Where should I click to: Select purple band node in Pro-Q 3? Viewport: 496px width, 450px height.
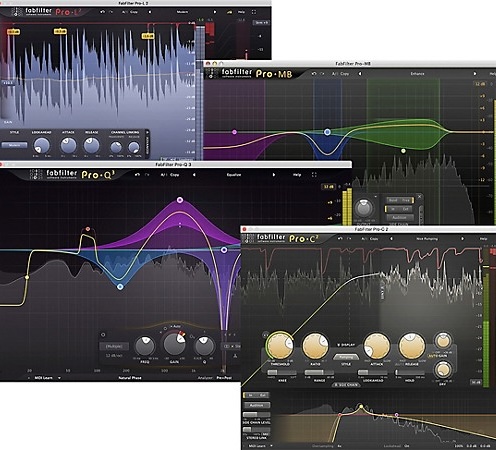180,200
